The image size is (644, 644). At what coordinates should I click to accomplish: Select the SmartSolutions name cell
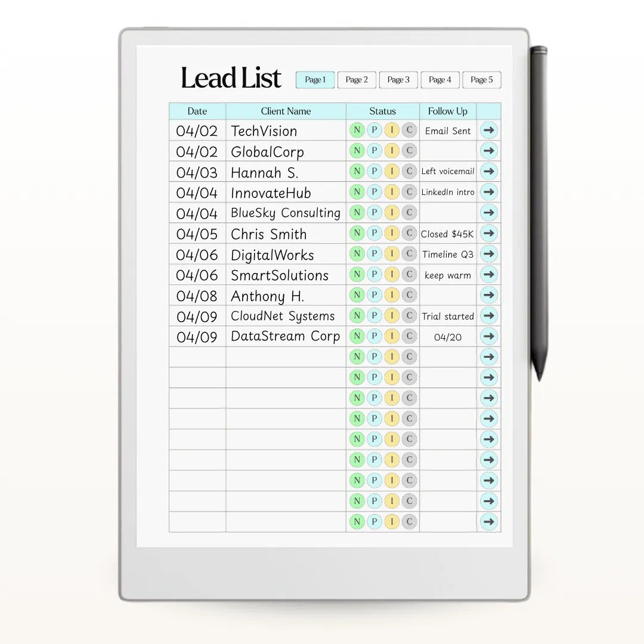pyautogui.click(x=286, y=275)
